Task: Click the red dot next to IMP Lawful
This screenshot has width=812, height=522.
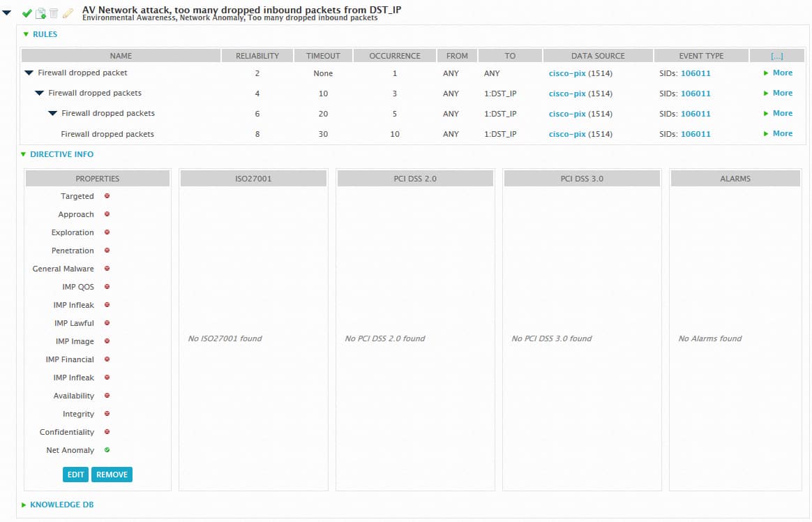Action: pyautogui.click(x=107, y=322)
